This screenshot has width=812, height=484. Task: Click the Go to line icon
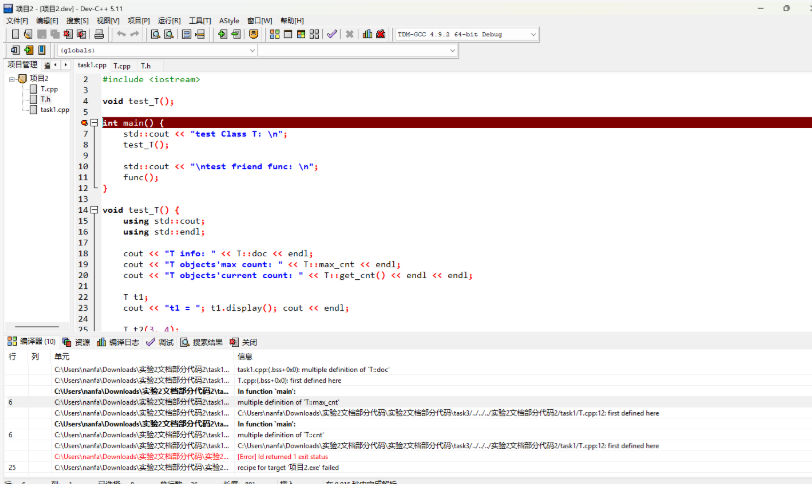pyautogui.click(x=200, y=34)
